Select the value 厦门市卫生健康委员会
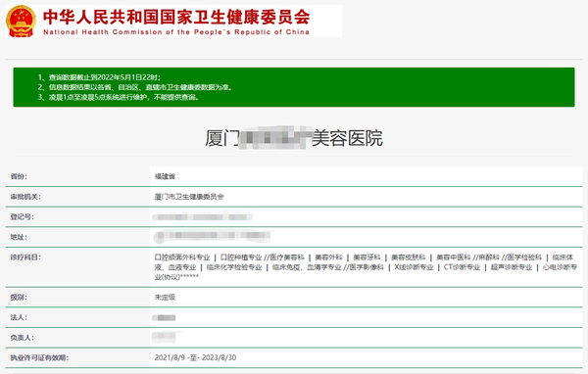The image size is (588, 374). coord(189,197)
